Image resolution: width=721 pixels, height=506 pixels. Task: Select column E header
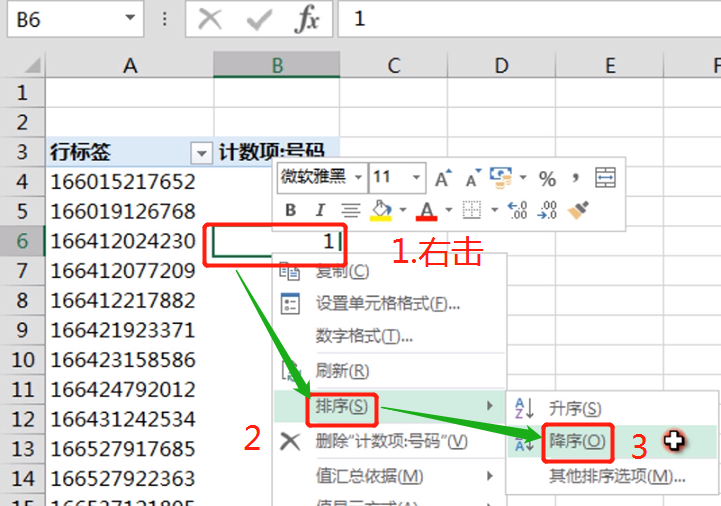click(x=610, y=65)
